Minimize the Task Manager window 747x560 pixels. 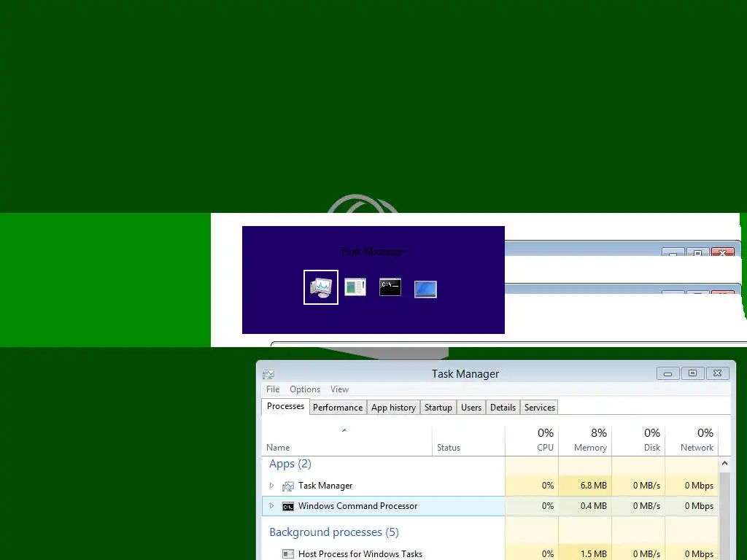[668, 373]
